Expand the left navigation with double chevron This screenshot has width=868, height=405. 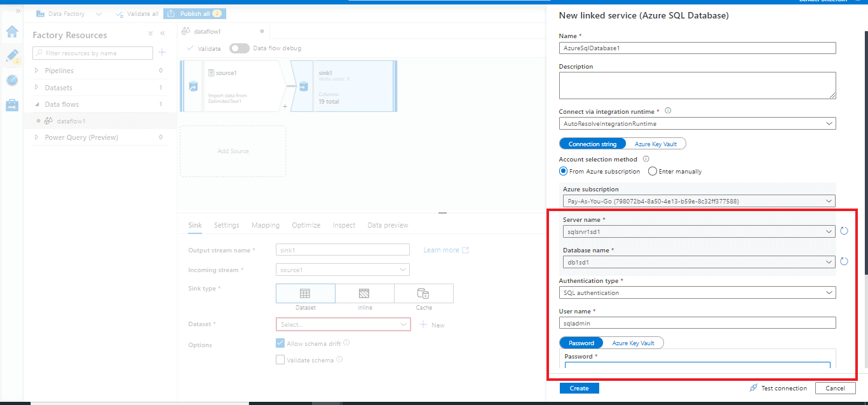pos(18,10)
